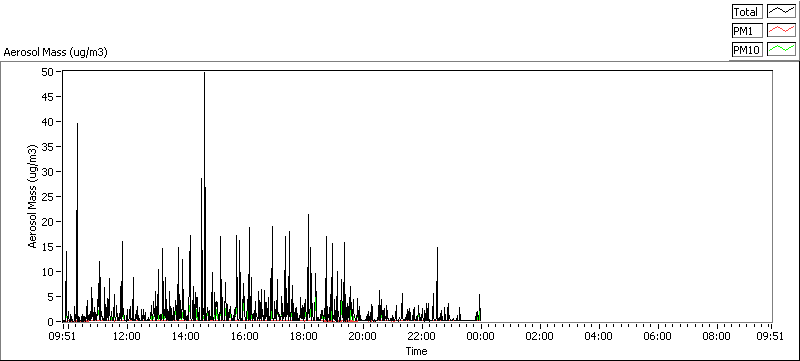Click the spike peak near 40 after 09:51
Screen dimensions: 800x361
pyautogui.click(x=78, y=124)
